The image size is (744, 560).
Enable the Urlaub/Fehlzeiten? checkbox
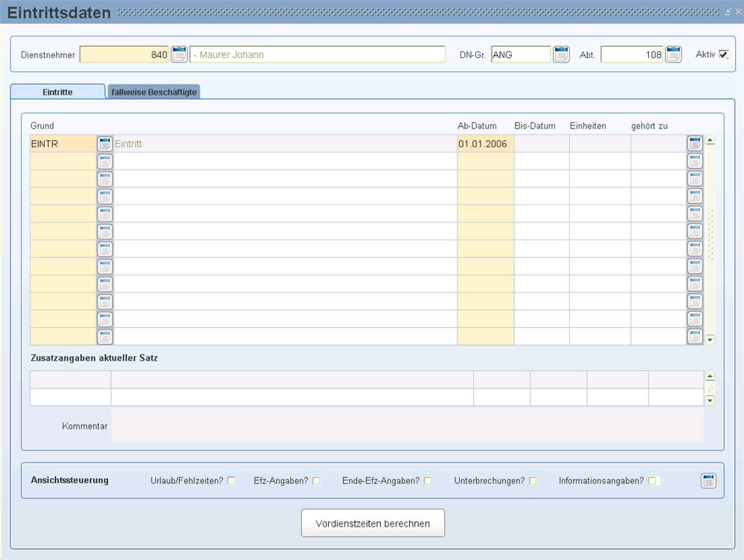231,481
